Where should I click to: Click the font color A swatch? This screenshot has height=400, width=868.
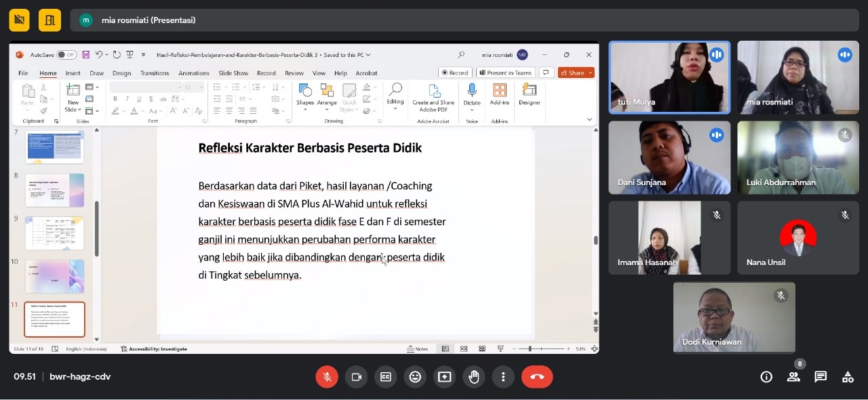[x=134, y=111]
